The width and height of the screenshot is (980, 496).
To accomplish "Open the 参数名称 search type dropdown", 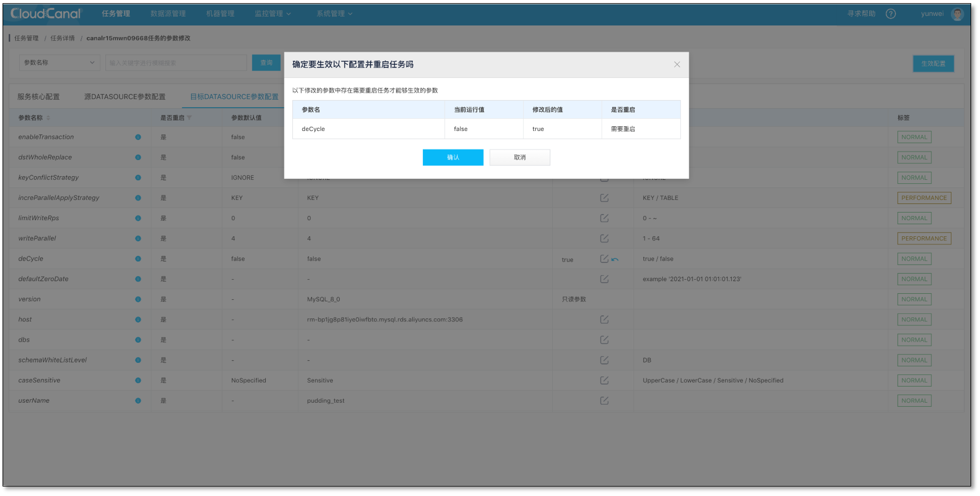I will 59,62.
